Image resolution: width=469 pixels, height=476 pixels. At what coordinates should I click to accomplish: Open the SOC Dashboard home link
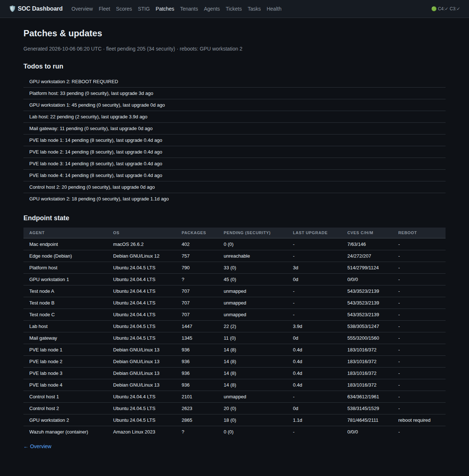(x=36, y=9)
